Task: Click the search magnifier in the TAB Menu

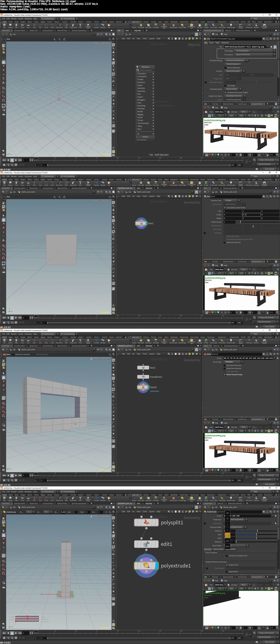Action: pyautogui.click(x=138, y=70)
